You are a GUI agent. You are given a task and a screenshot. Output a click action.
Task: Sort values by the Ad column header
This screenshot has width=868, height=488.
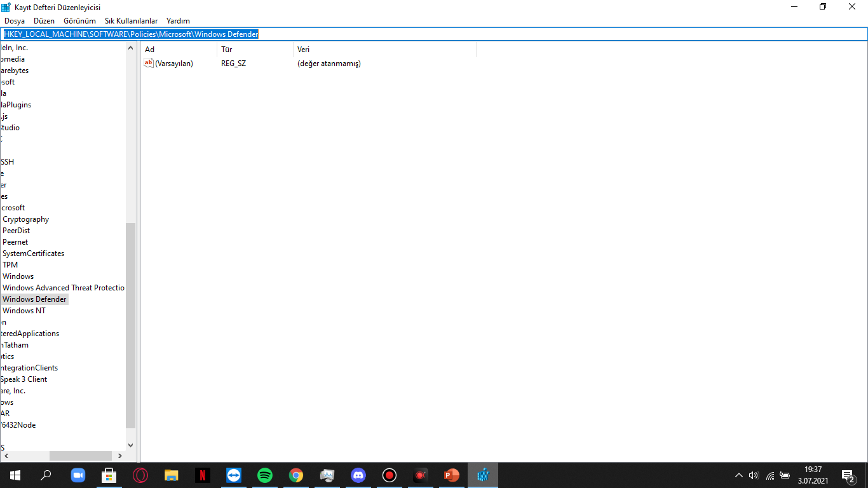[x=179, y=50]
